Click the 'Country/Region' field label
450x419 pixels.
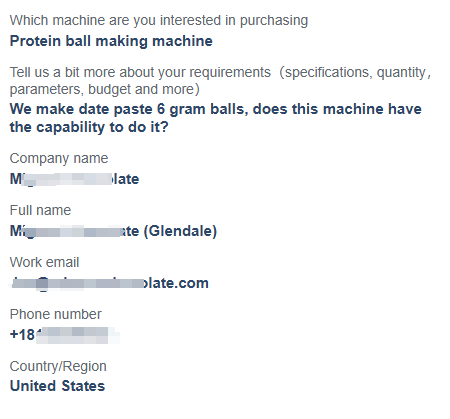click(58, 366)
